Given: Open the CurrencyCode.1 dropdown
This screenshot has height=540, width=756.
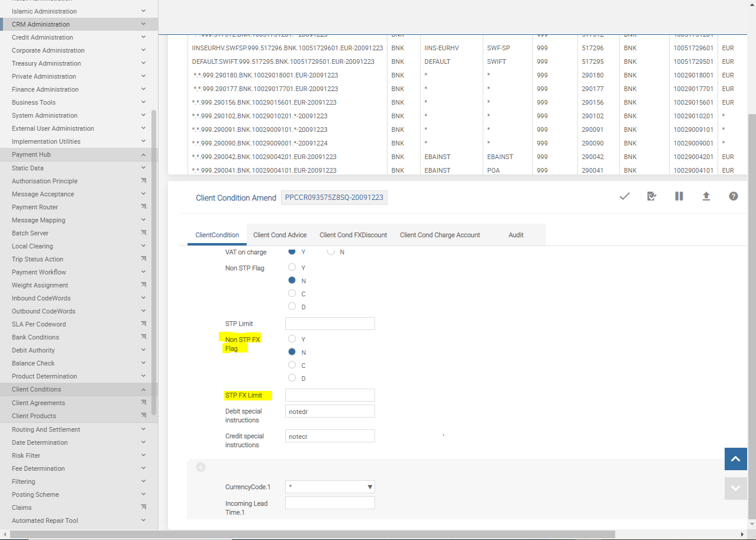Looking at the screenshot, I should 329,487.
